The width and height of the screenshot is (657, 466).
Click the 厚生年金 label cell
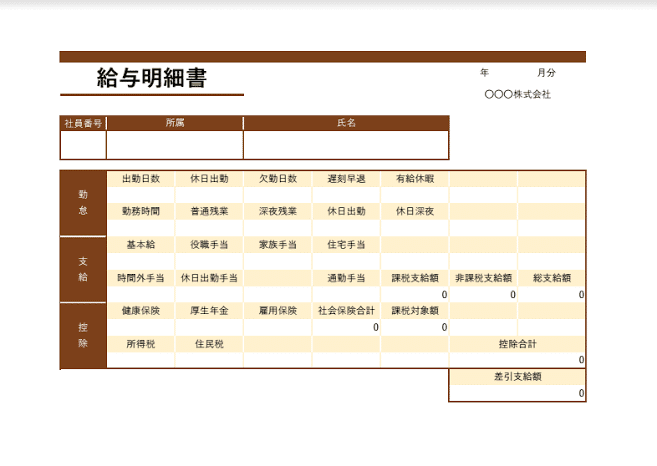point(209,311)
